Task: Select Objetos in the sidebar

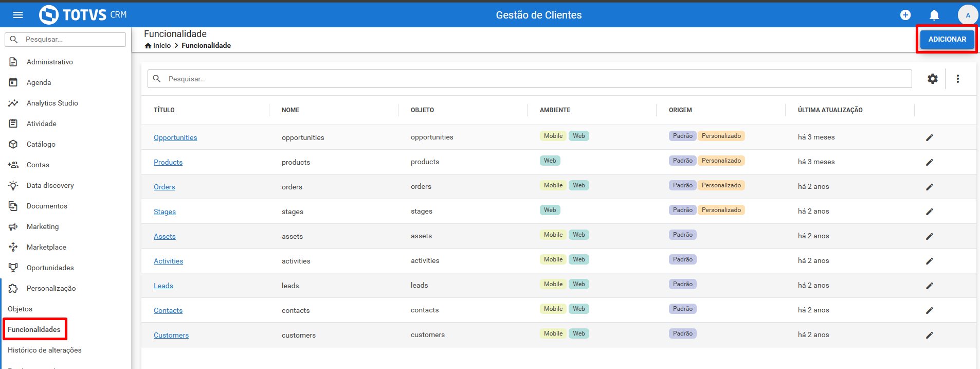Action: click(20, 309)
